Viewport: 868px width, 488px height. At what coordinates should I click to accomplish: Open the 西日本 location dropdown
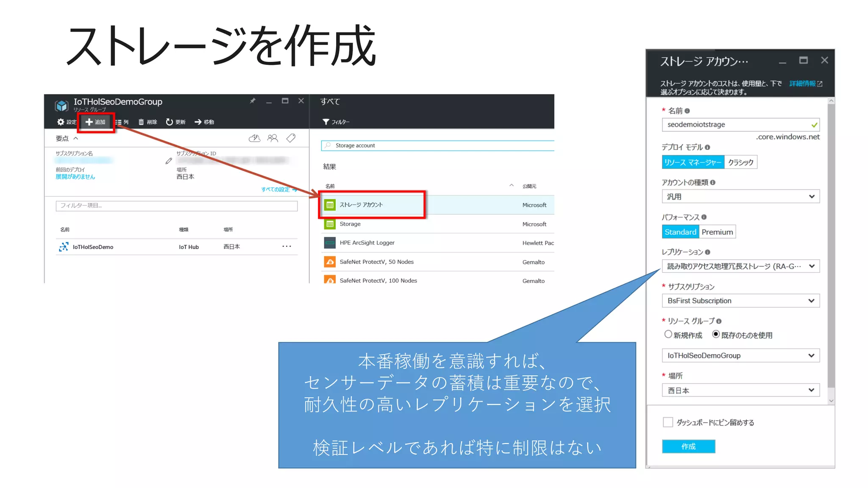[740, 390]
